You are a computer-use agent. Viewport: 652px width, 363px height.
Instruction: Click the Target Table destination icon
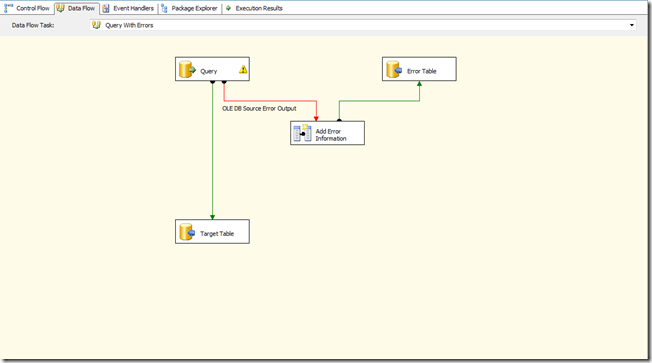(187, 232)
